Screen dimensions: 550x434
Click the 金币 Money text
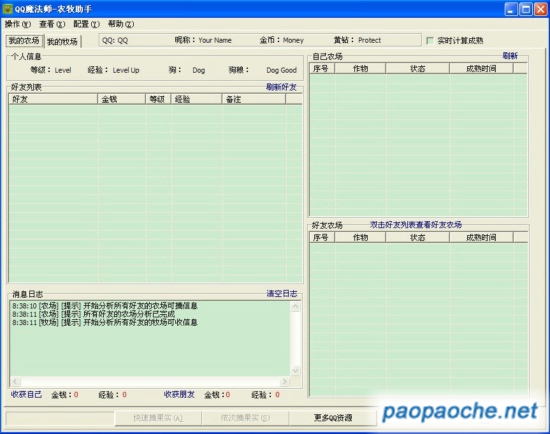point(282,40)
